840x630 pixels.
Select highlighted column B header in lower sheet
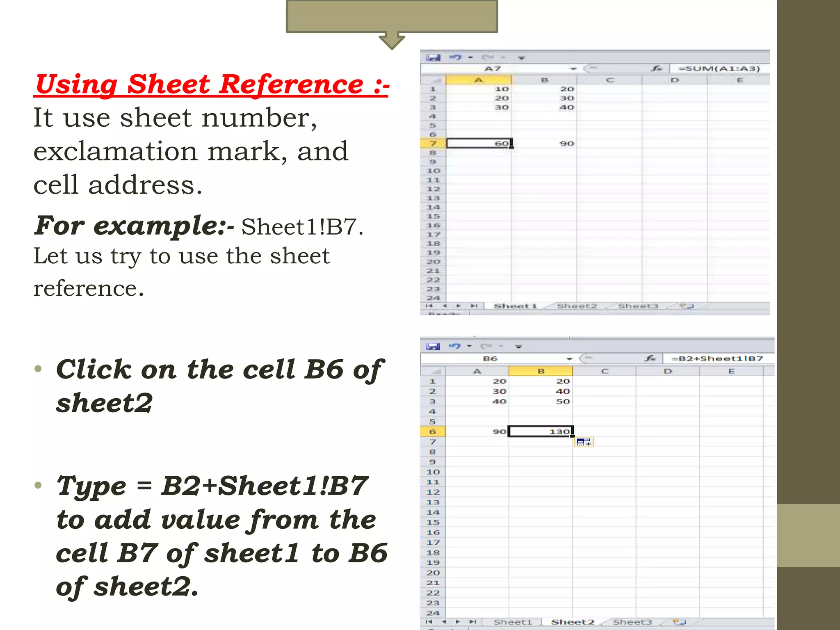[541, 371]
